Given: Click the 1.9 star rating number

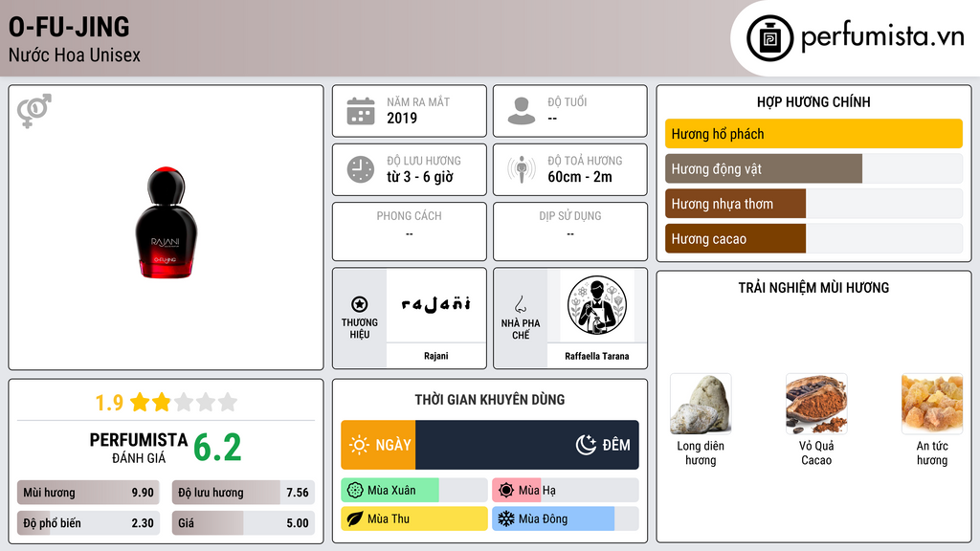Looking at the screenshot, I should pyautogui.click(x=109, y=403).
